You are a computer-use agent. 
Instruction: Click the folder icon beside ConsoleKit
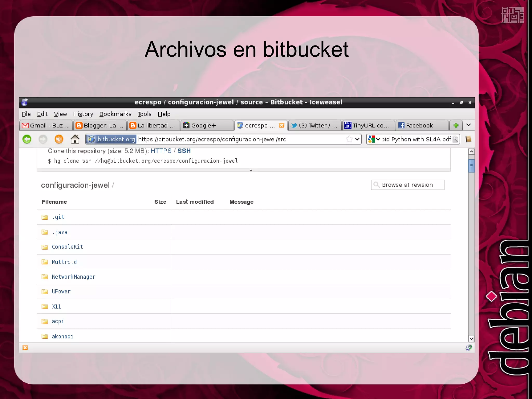point(45,247)
